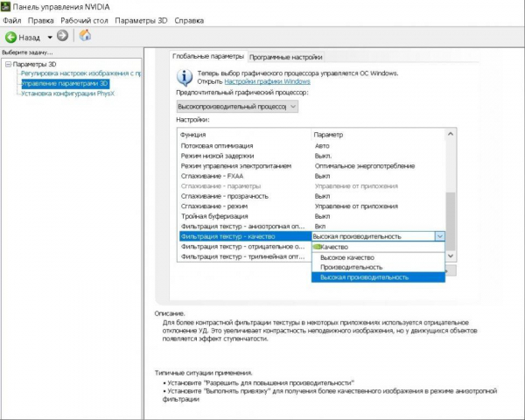Select the Сглаживание - режим row
The width and height of the screenshot is (525, 420).
coord(312,206)
